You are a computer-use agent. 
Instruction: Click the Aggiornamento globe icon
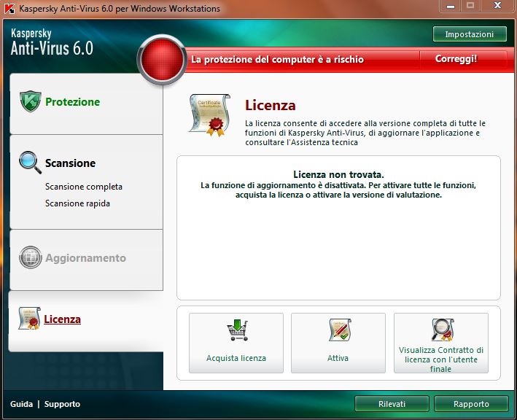pos(30,257)
